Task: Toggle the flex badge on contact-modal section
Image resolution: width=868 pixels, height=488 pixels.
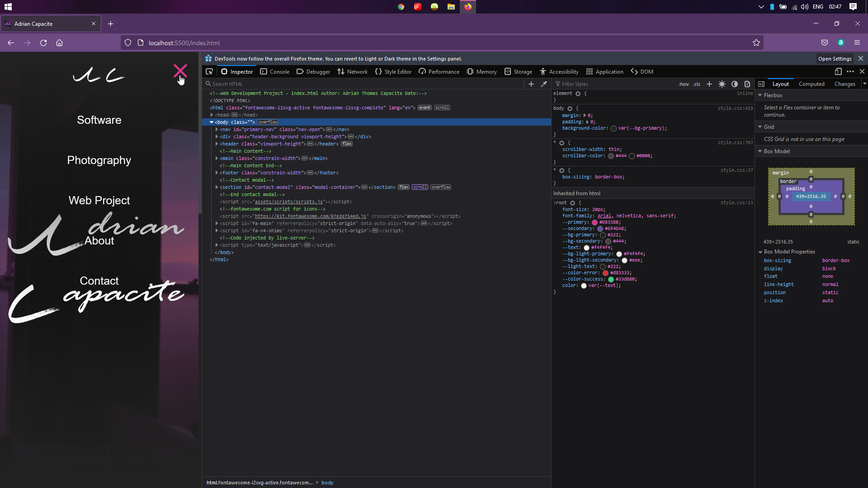Action: point(404,187)
